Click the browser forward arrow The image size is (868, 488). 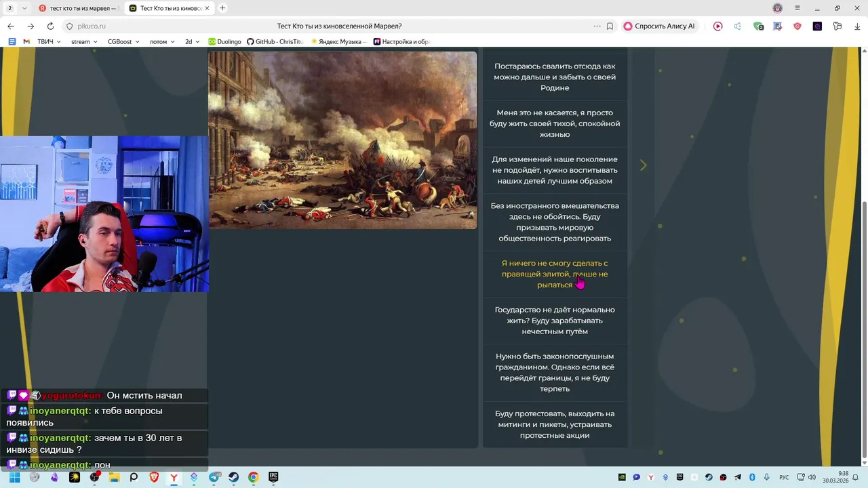pyautogui.click(x=31, y=26)
